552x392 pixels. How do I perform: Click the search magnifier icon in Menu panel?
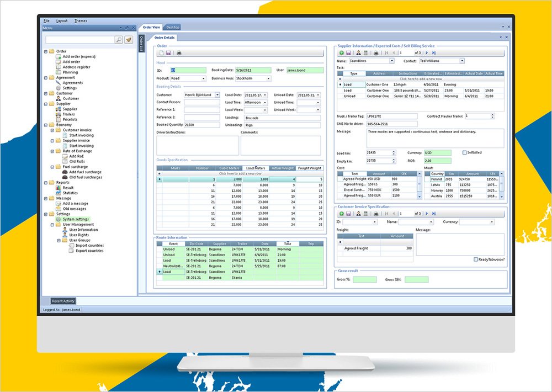pos(119,40)
